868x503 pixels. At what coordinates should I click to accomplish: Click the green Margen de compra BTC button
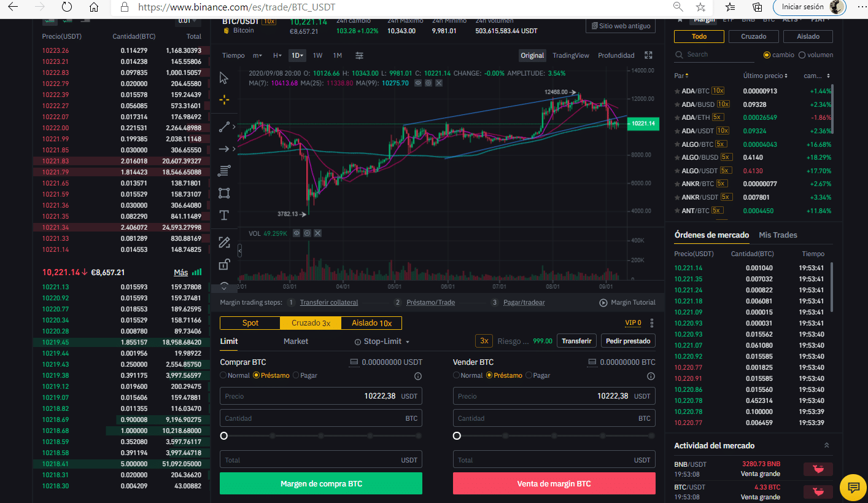point(321,483)
